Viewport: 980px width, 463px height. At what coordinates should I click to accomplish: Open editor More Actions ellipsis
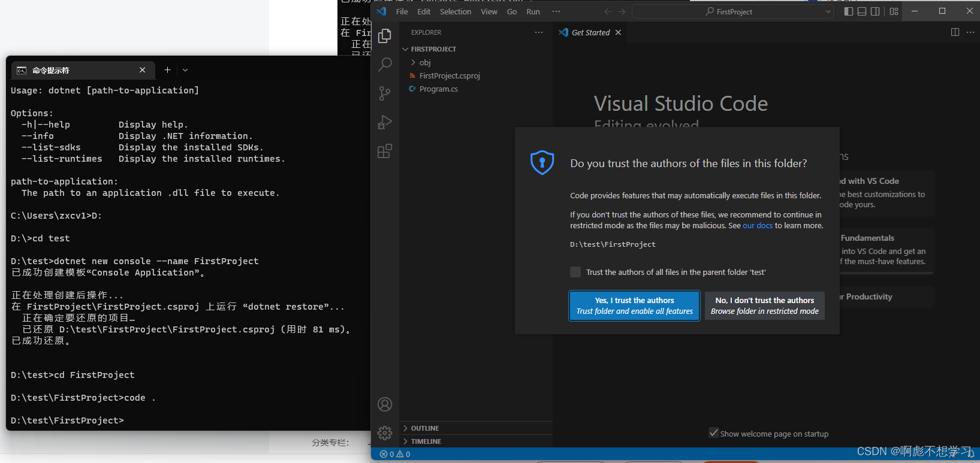pyautogui.click(x=970, y=32)
